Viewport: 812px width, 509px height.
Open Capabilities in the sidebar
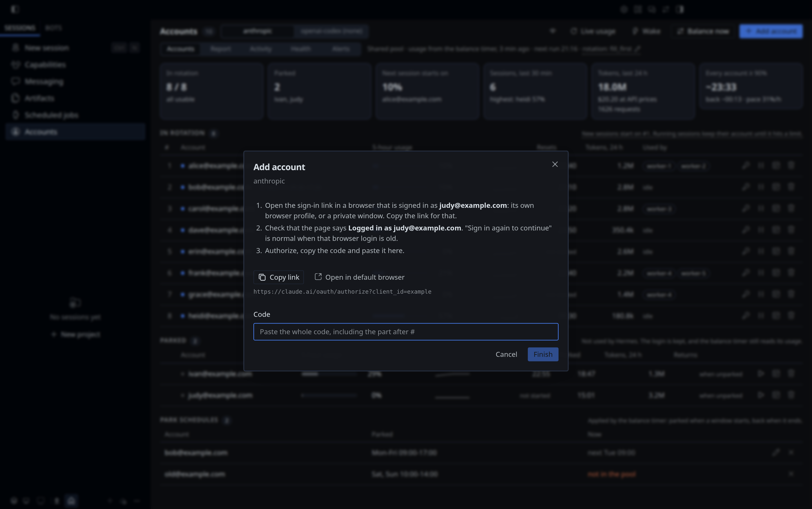[x=75, y=65]
